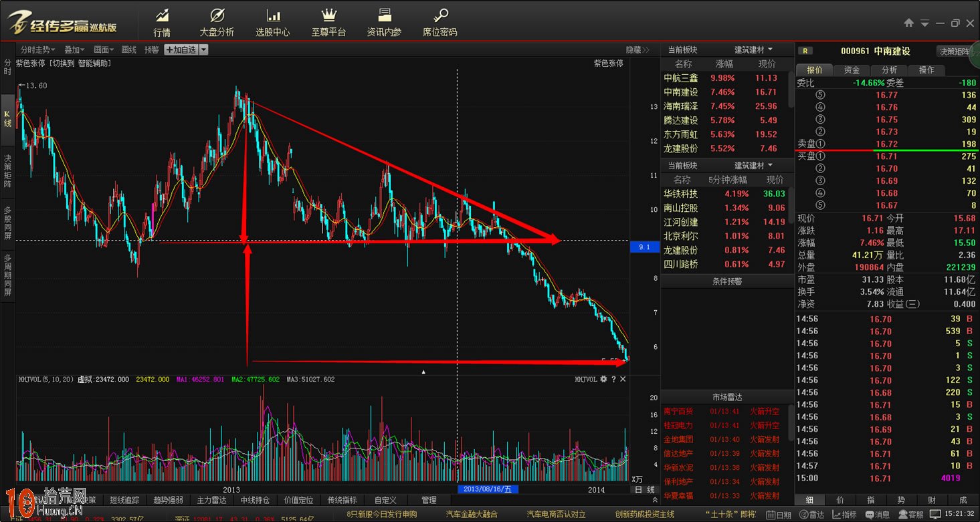Open the 消息 messages icon in status bar
This screenshot has height=522, width=980.
(x=877, y=515)
